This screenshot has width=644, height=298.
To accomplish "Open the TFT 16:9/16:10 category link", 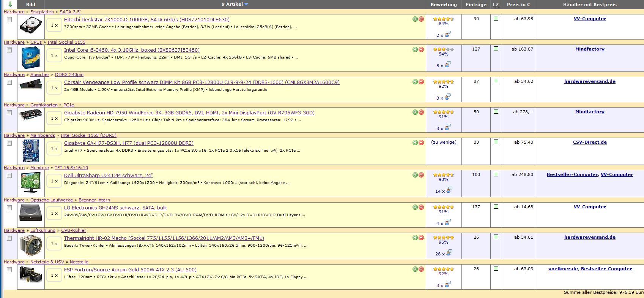I will [71, 168].
